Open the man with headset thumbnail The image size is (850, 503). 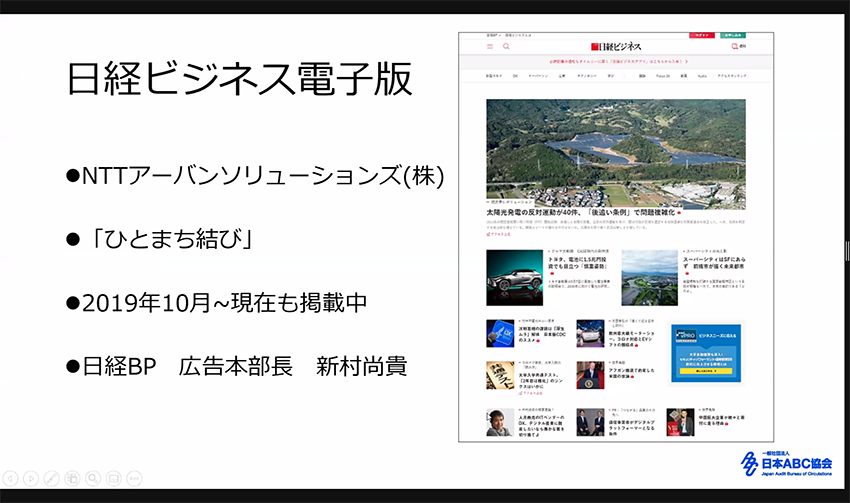500,422
